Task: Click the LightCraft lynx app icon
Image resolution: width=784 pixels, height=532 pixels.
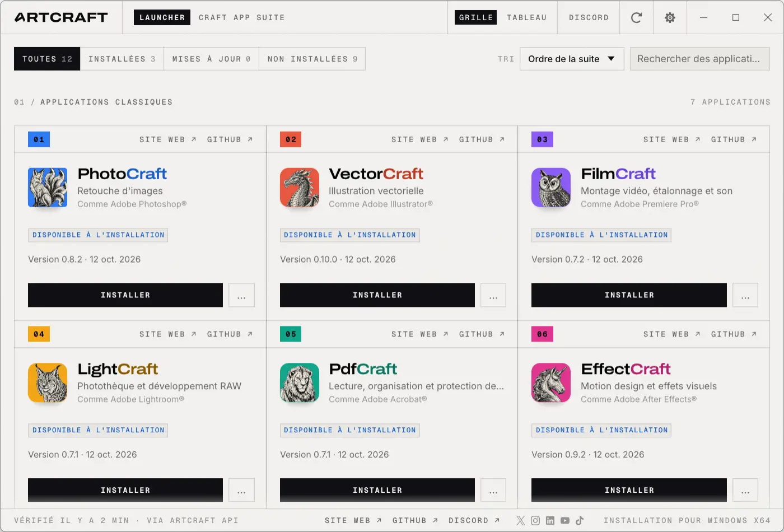Action: pyautogui.click(x=48, y=382)
